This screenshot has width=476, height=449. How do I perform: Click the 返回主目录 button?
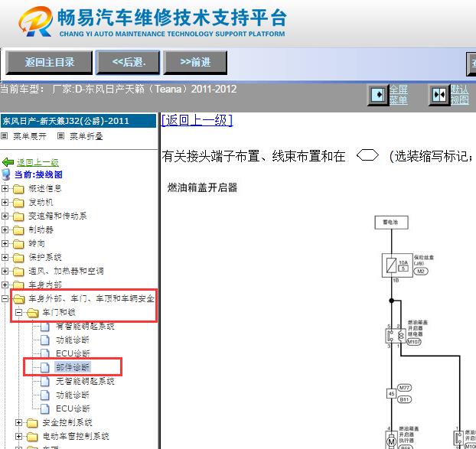tap(49, 63)
